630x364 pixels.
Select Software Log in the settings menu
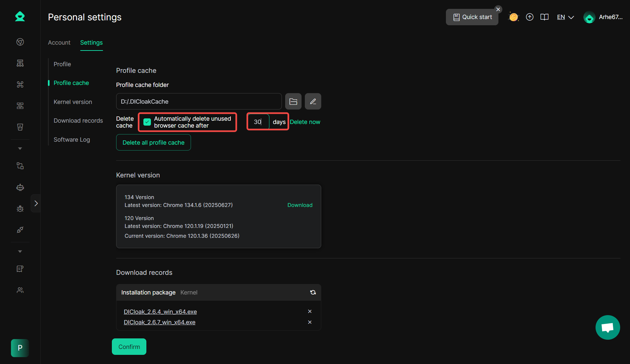pyautogui.click(x=72, y=140)
